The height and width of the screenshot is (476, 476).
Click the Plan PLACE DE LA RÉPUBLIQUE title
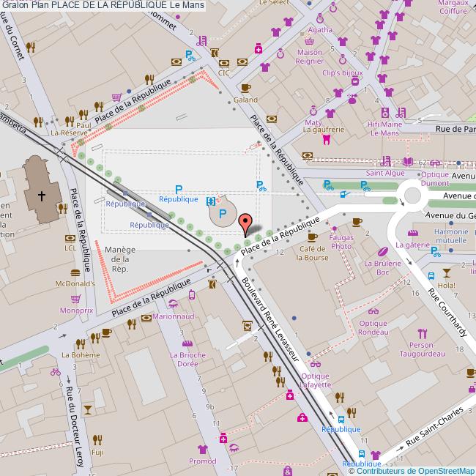pyautogui.click(x=103, y=6)
